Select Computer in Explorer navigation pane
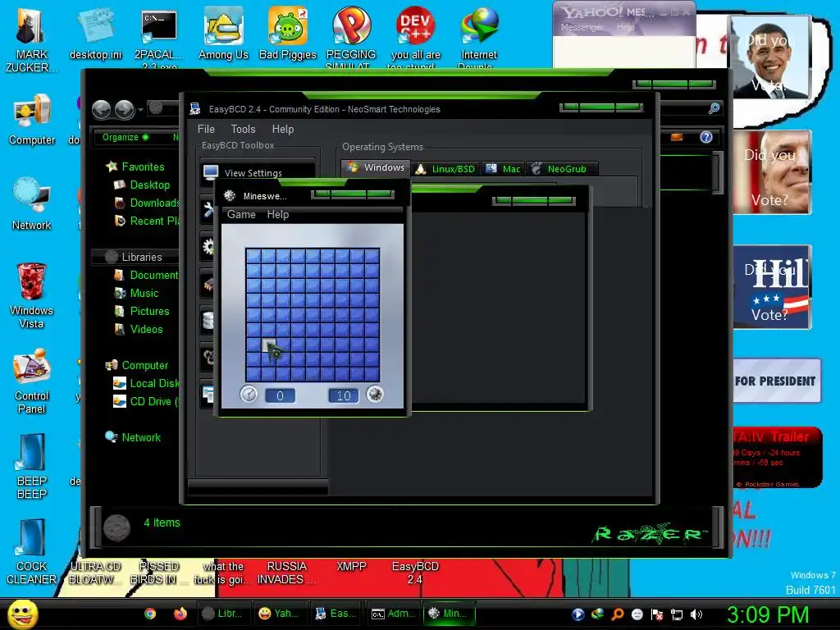The image size is (840, 630). click(x=137, y=365)
